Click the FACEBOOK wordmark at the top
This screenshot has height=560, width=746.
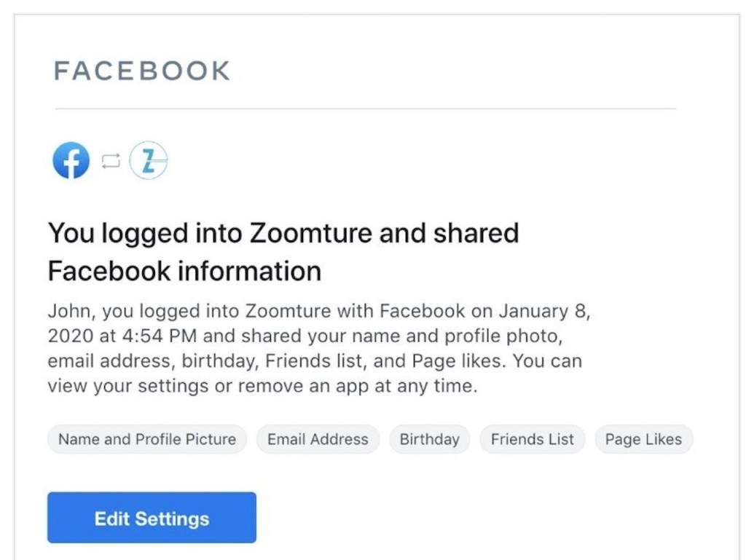pos(142,71)
